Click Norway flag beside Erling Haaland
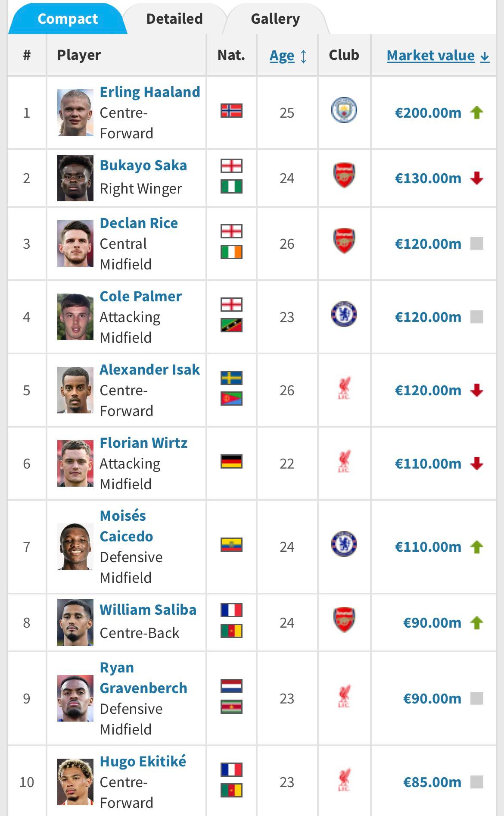 (231, 111)
